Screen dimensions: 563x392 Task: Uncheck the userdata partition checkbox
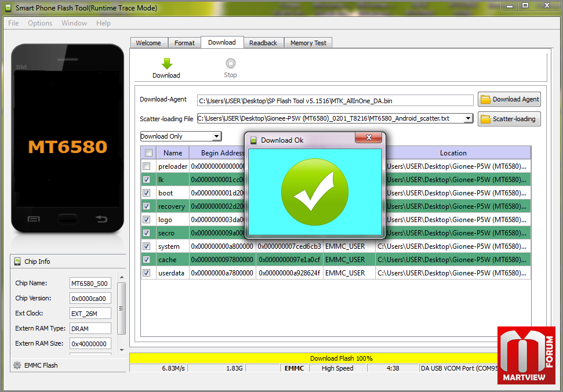[147, 273]
